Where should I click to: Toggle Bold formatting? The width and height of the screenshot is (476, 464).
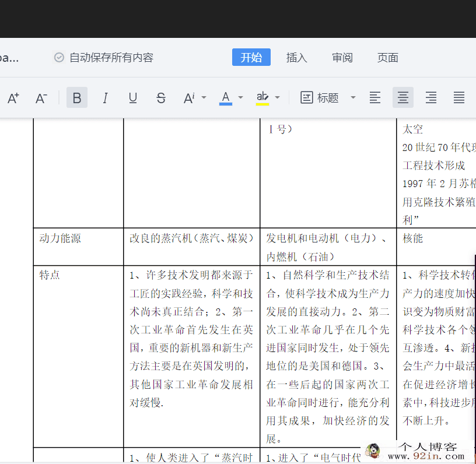[x=77, y=97]
